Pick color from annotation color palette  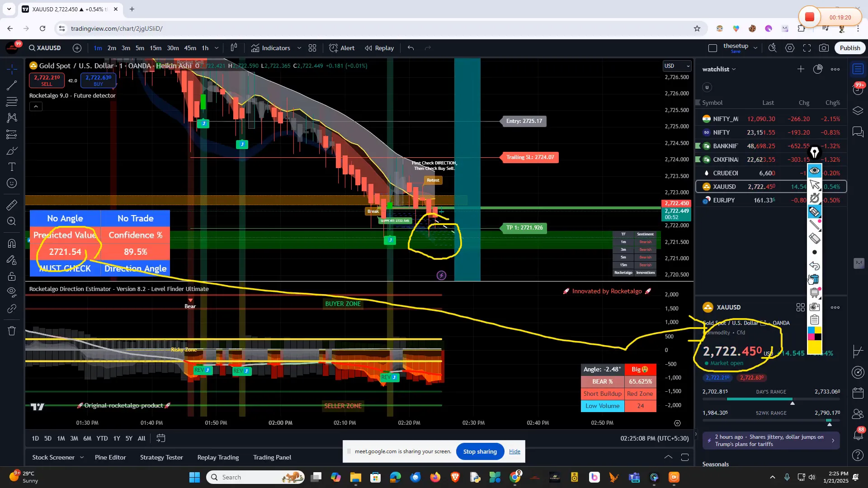(x=815, y=333)
